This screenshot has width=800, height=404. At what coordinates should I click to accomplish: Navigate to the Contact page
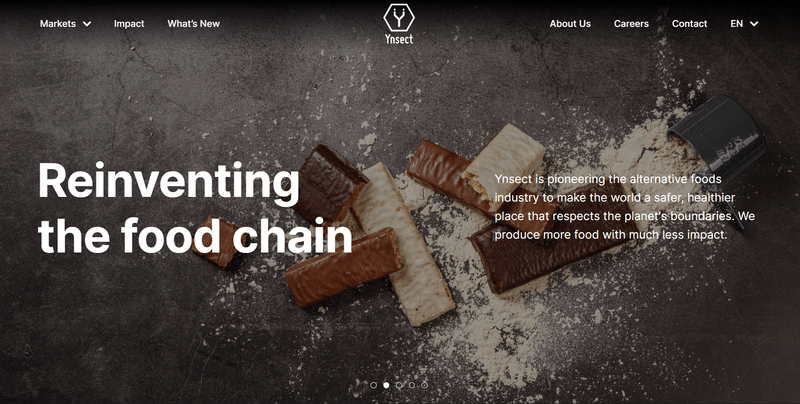pyautogui.click(x=689, y=23)
